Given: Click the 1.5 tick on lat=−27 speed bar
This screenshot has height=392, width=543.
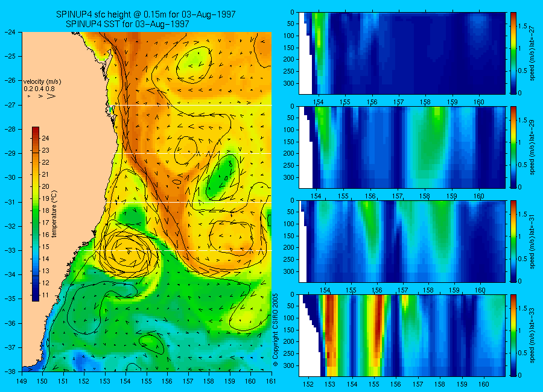Looking at the screenshot, I should coord(523,26).
